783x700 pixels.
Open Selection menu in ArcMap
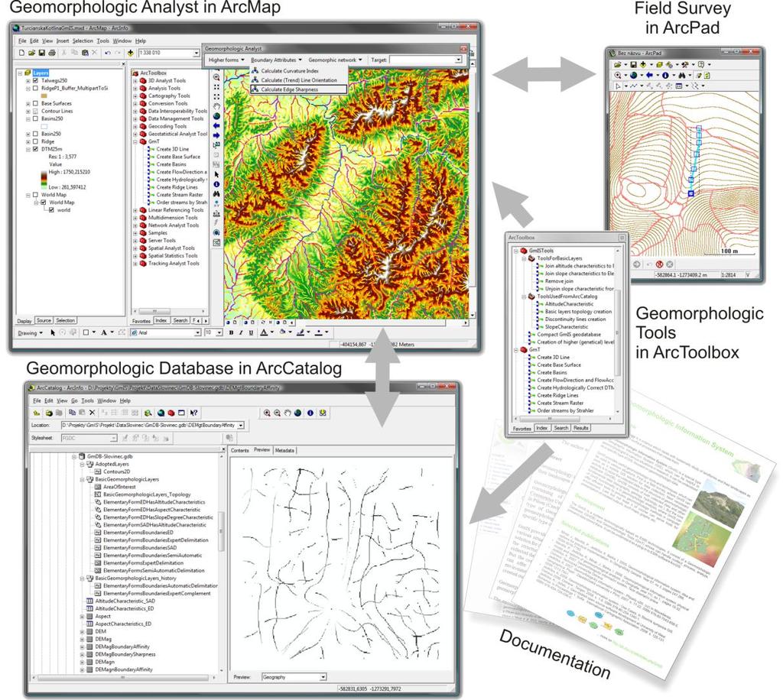83,41
